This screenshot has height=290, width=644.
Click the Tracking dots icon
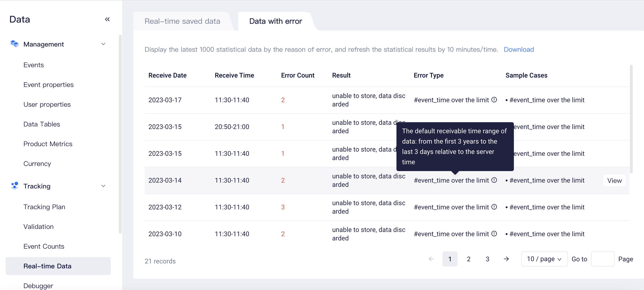(15, 186)
